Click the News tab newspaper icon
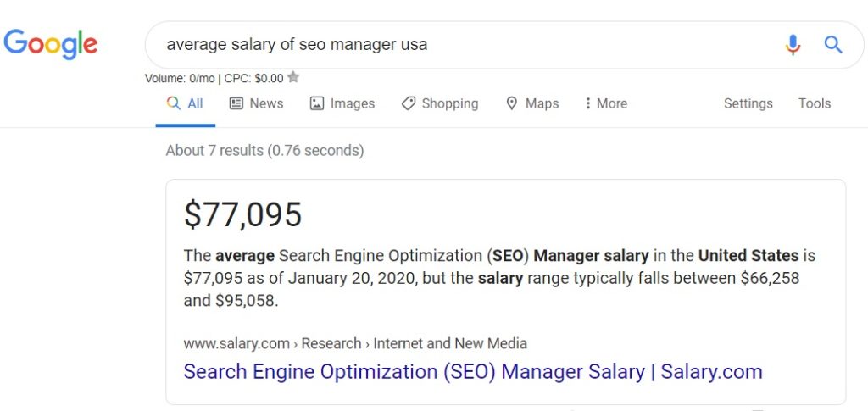Viewport: 868px width, 411px height. (236, 103)
